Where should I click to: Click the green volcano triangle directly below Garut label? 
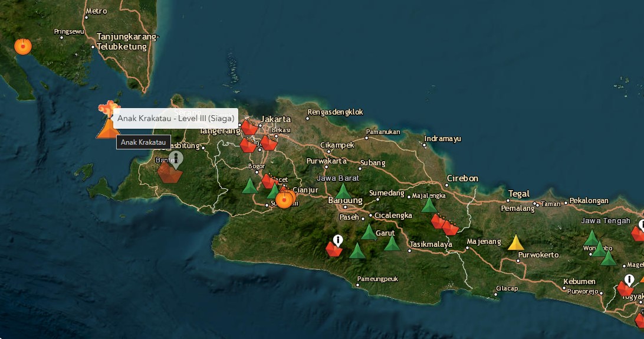392,243
